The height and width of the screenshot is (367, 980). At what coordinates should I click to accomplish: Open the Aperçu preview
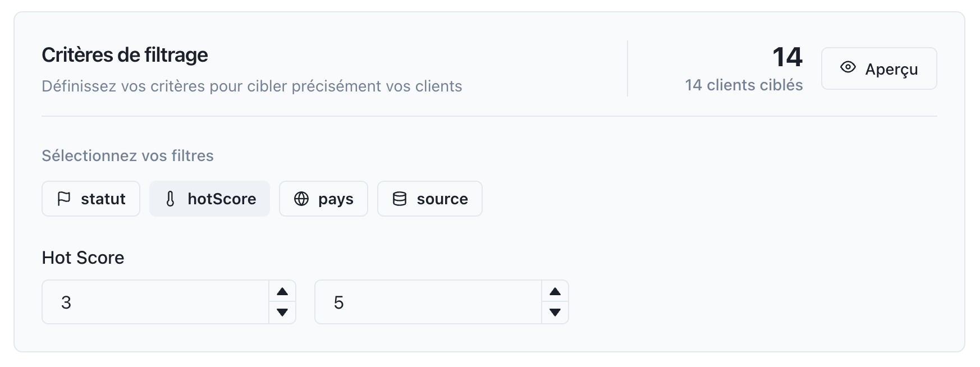[x=879, y=68]
